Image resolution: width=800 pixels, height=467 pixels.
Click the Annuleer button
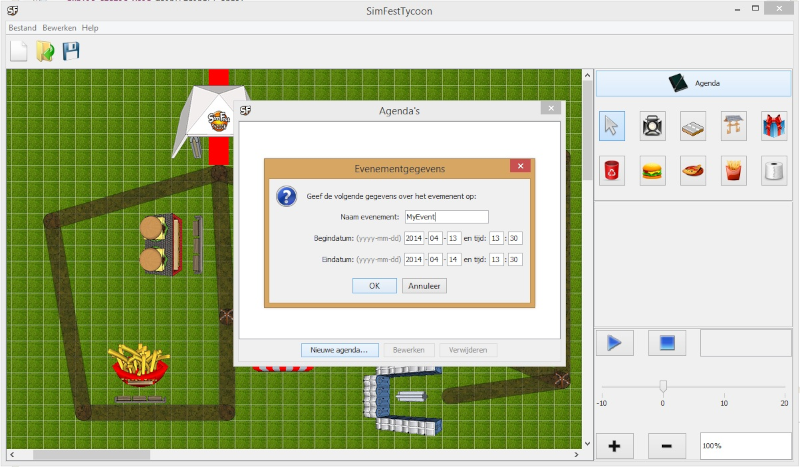425,285
